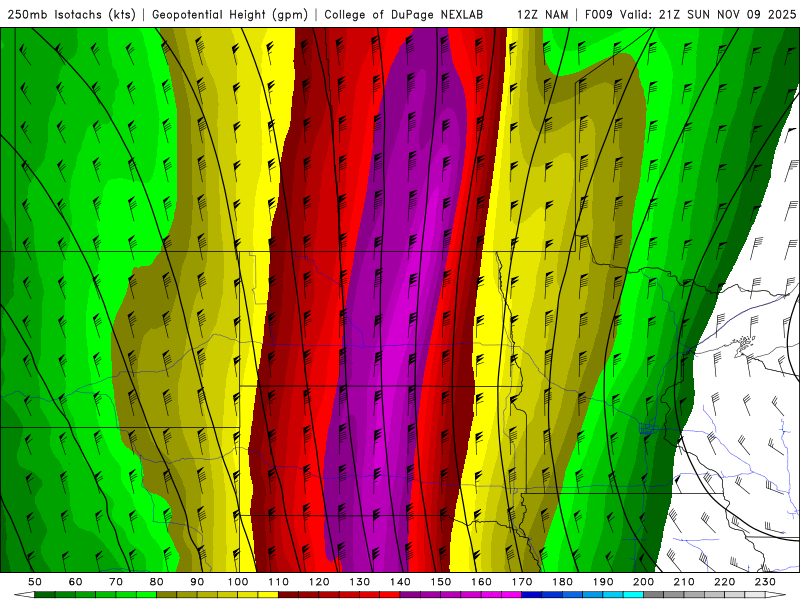
Task: Click the 'Valid: 21Z SUN NOV 09 2025' text
Action: [x=708, y=14]
